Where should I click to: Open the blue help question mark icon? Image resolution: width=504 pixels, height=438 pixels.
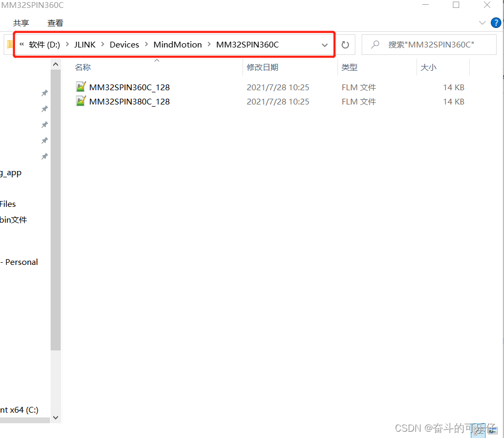[496, 23]
